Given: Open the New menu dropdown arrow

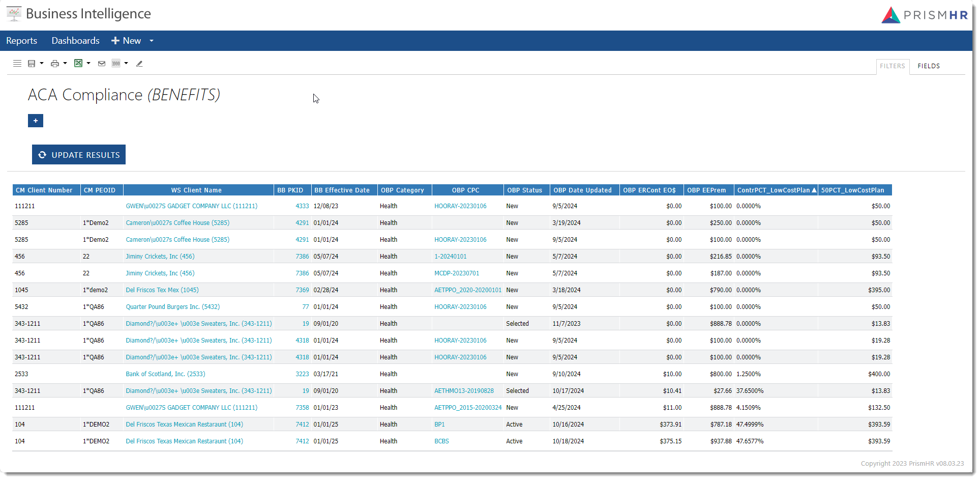Looking at the screenshot, I should click(x=152, y=41).
